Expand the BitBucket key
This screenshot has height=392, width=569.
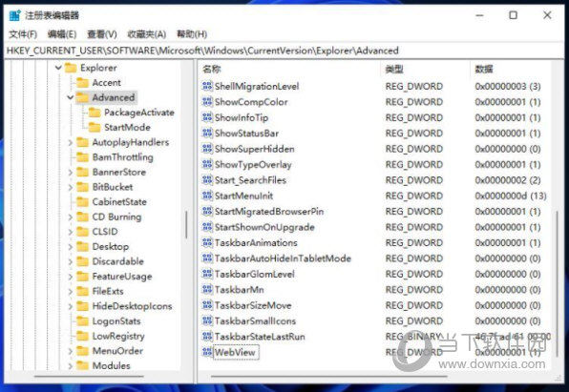click(71, 187)
